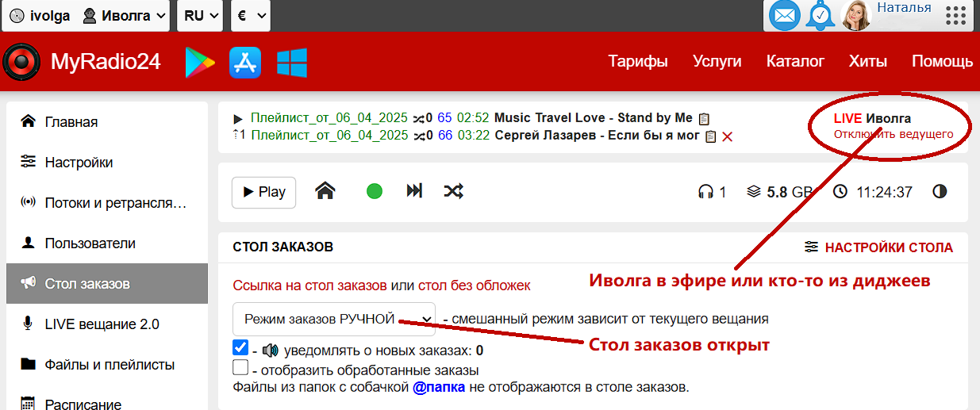Viewport: 980px width, 410px height.
Task: Open the mail envelope messages icon
Action: coord(785,15)
